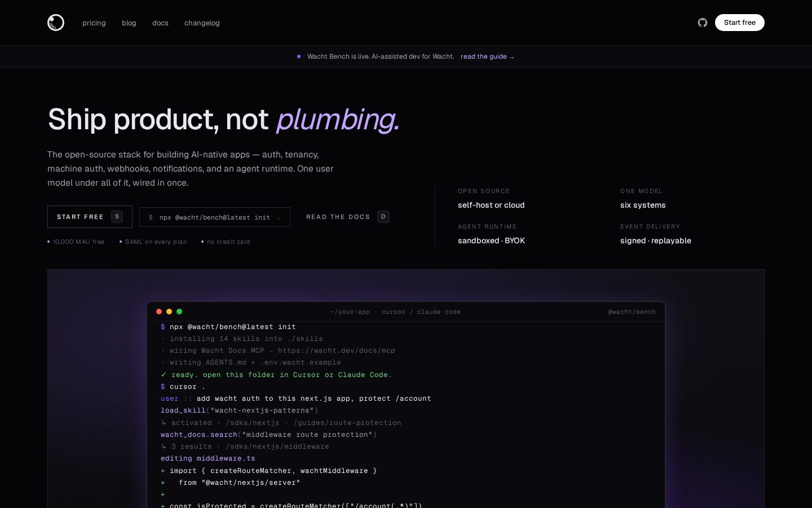Click the green 'ready. open this folder' line
This screenshot has height=508, width=812.
coord(276,375)
